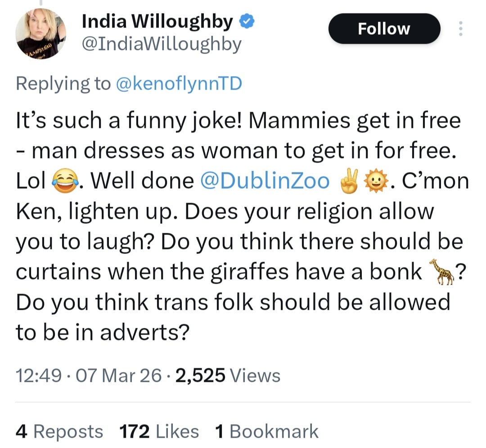
Task: Open the three-dot more options menu
Action: pos(461,28)
